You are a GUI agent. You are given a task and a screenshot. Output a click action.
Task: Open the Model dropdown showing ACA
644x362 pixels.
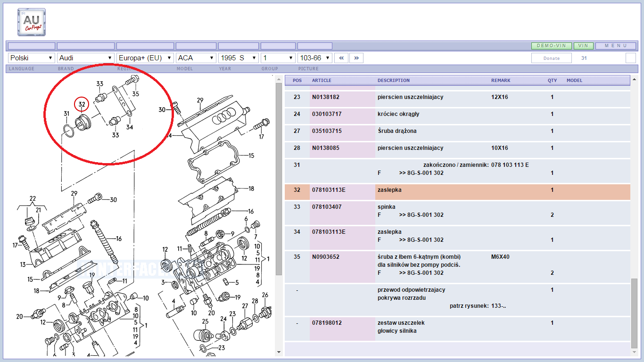pos(196,58)
